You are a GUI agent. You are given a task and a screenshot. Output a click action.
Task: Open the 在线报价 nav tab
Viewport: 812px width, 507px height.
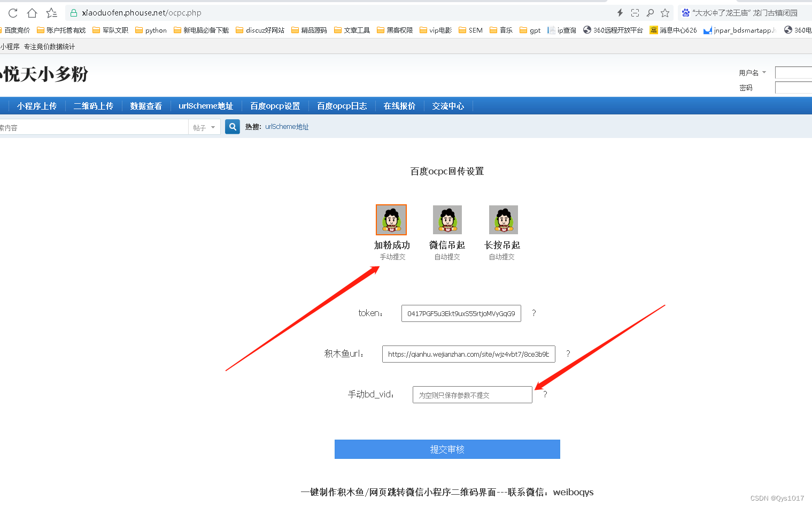[x=399, y=106]
